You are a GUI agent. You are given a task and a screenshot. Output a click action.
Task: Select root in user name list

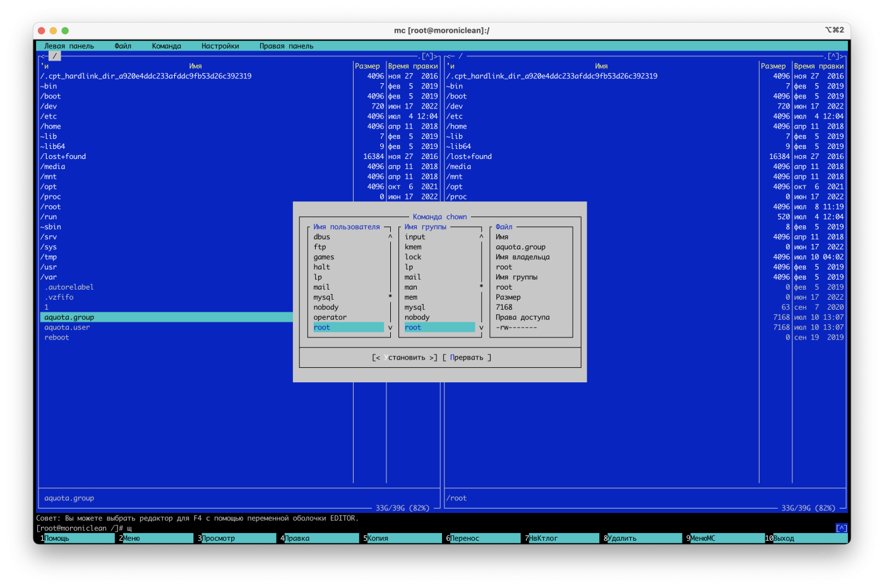(x=349, y=327)
